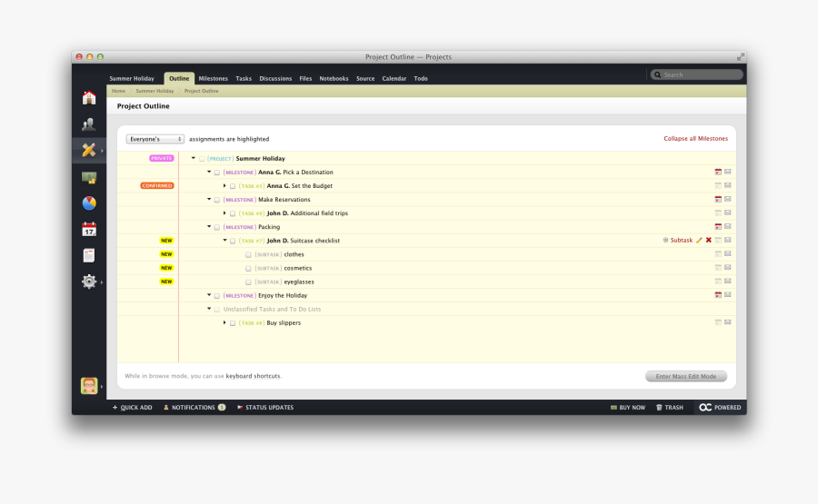818x504 pixels.
Task: Switch to the Tasks tab
Action: [244, 79]
